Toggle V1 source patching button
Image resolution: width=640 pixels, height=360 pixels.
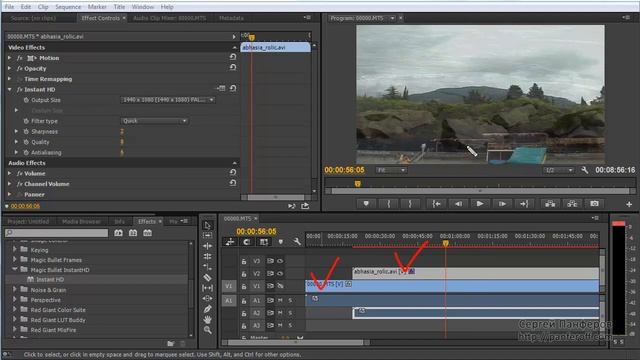coord(229,286)
